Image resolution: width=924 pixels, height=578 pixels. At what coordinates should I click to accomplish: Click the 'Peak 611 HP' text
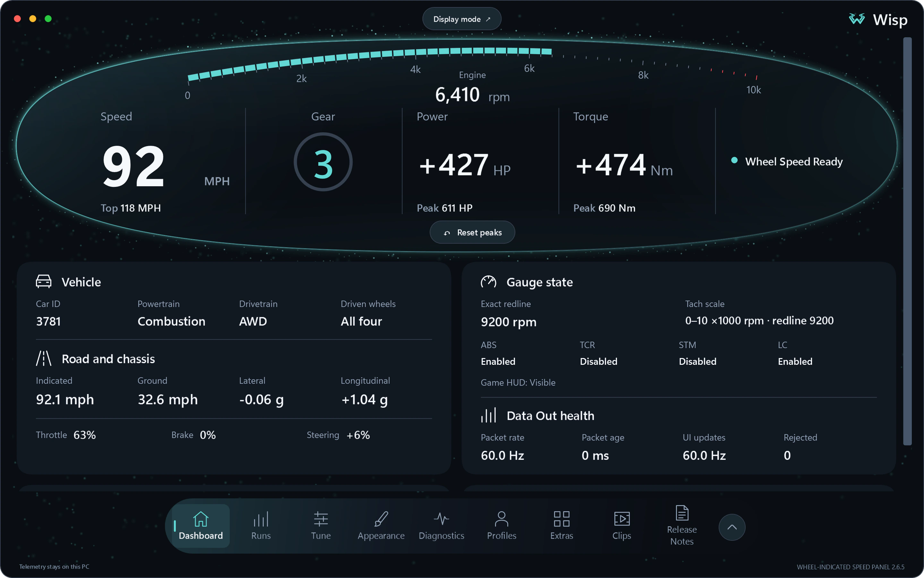(444, 208)
